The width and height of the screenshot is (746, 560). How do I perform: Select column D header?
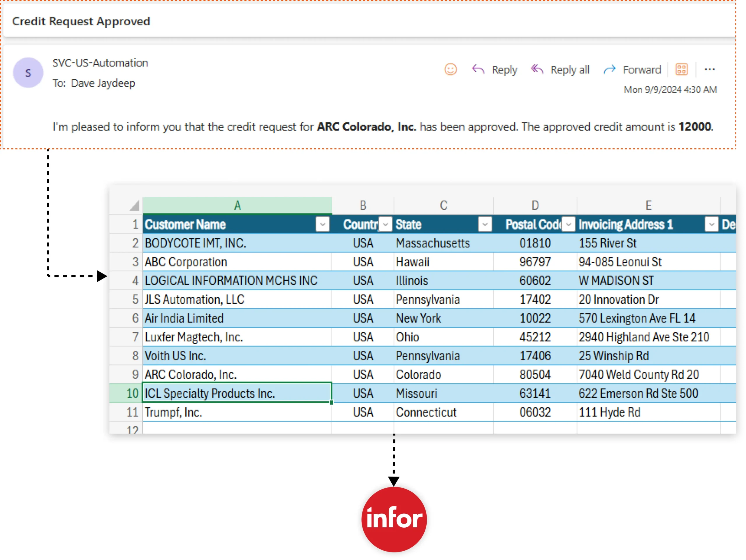[x=535, y=206]
